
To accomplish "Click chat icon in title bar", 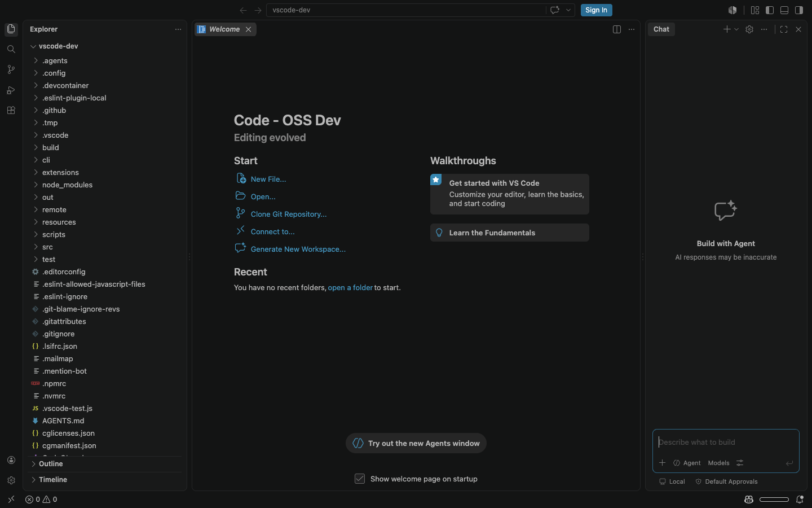I will coord(555,10).
